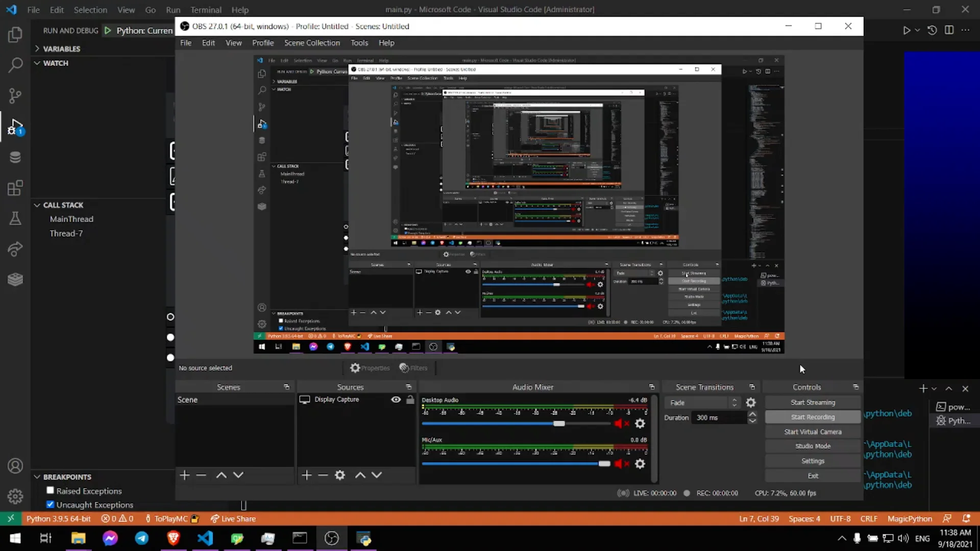Click Start Recording in OBS Controls
This screenshot has height=551, width=980.
click(x=813, y=417)
